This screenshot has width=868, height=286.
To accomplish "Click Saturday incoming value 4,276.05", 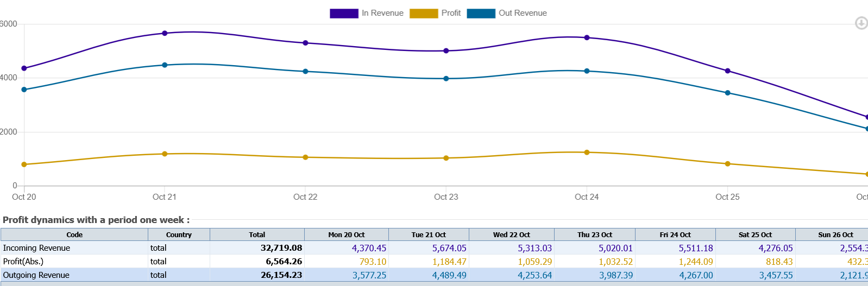I will pos(776,248).
